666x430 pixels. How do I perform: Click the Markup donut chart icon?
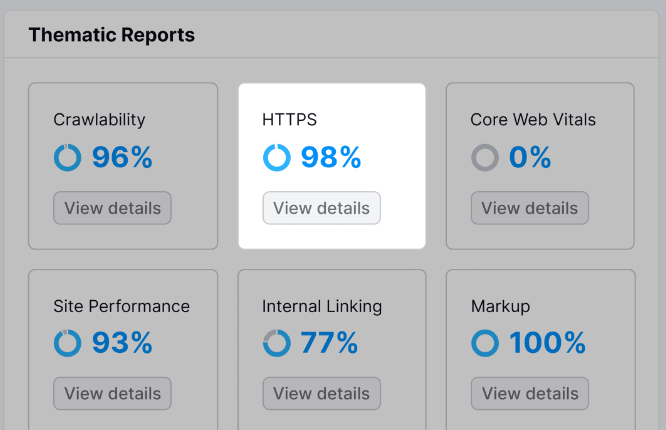485,344
